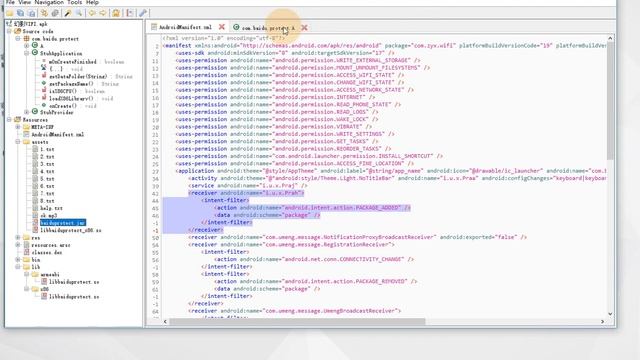
Task: Click the horizontal scrollbar right arrow
Action: (602, 322)
